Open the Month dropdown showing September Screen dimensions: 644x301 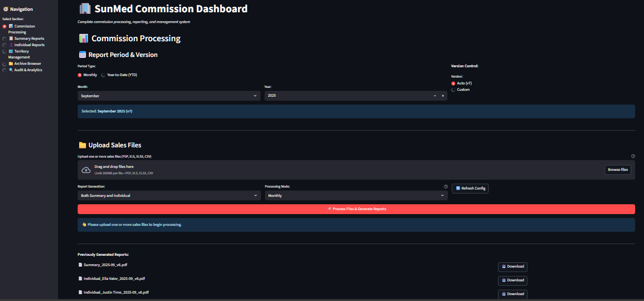click(x=169, y=95)
